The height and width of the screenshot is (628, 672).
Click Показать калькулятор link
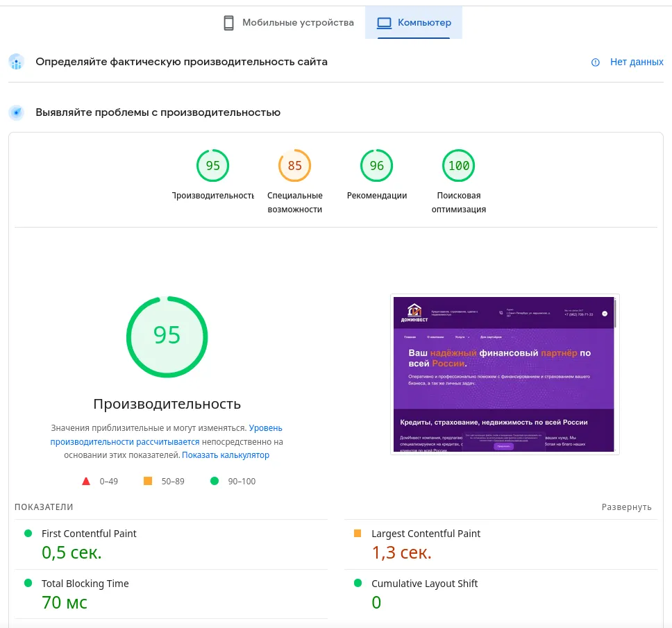pos(226,455)
